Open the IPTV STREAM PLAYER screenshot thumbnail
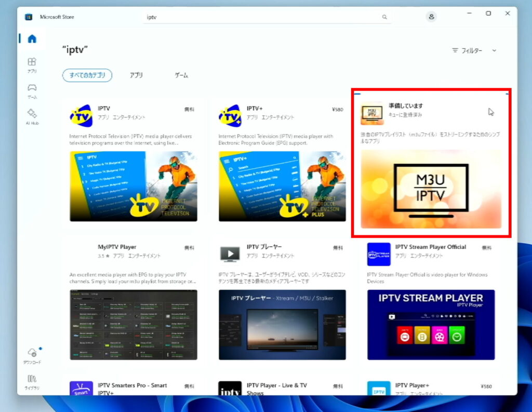The height and width of the screenshot is (412, 532). point(431,325)
